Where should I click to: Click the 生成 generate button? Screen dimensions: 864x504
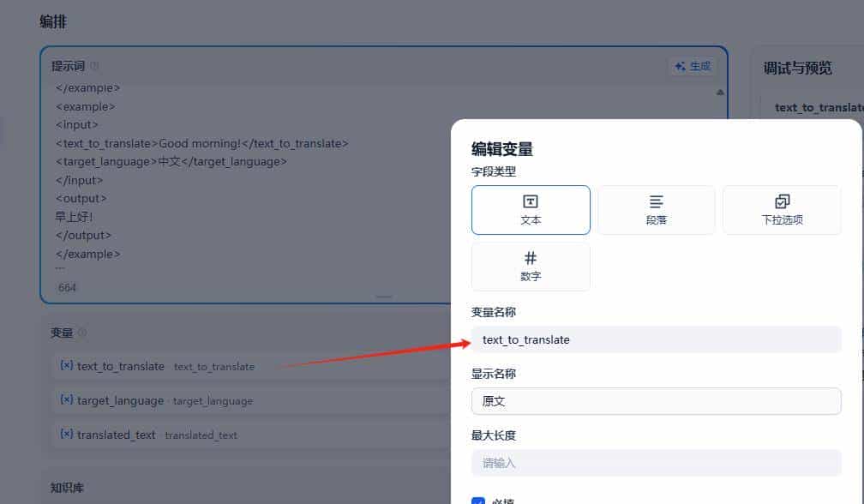tap(693, 65)
